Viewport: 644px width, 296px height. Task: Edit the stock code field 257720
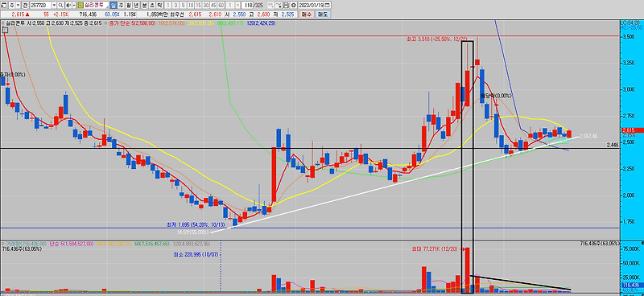click(41, 5)
